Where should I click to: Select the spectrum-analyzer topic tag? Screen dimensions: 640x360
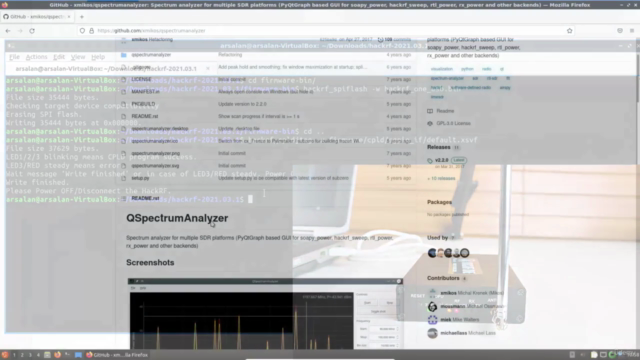[x=447, y=78]
